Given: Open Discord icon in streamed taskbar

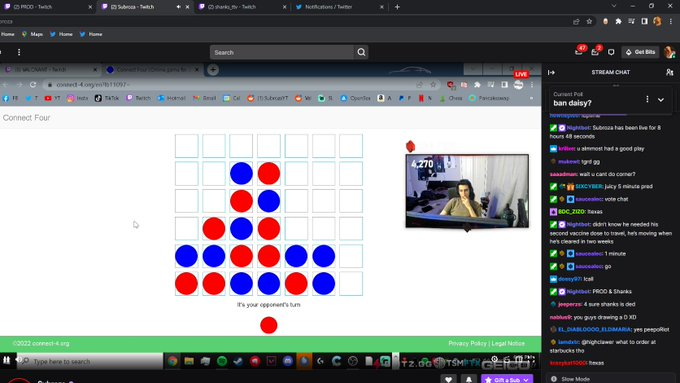Looking at the screenshot, I should (x=288, y=361).
